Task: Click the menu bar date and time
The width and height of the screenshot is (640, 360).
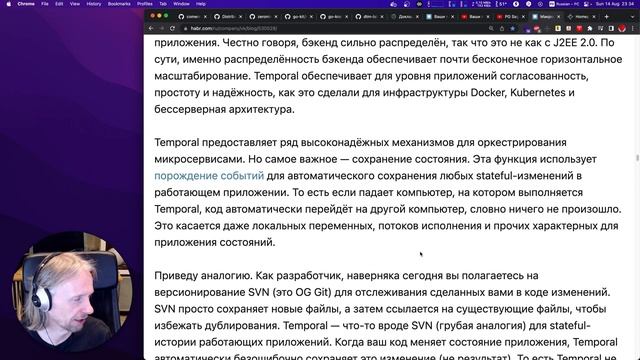Action: (615, 4)
